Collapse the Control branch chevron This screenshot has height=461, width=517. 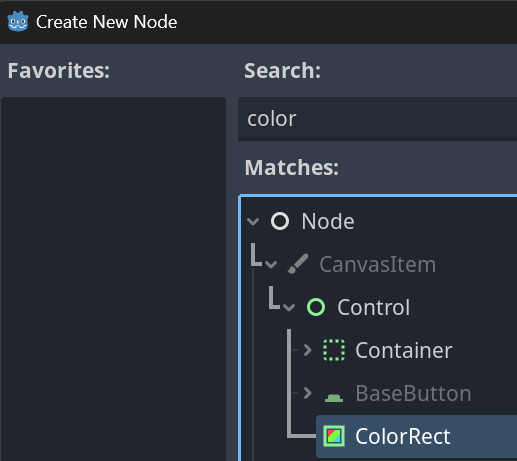[x=289, y=307]
